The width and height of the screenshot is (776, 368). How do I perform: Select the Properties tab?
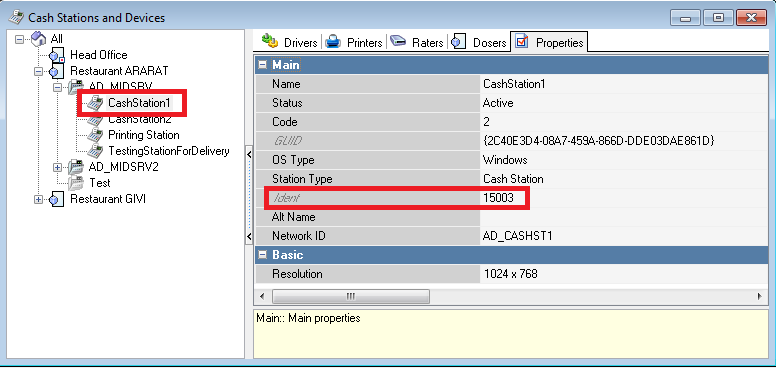point(549,42)
